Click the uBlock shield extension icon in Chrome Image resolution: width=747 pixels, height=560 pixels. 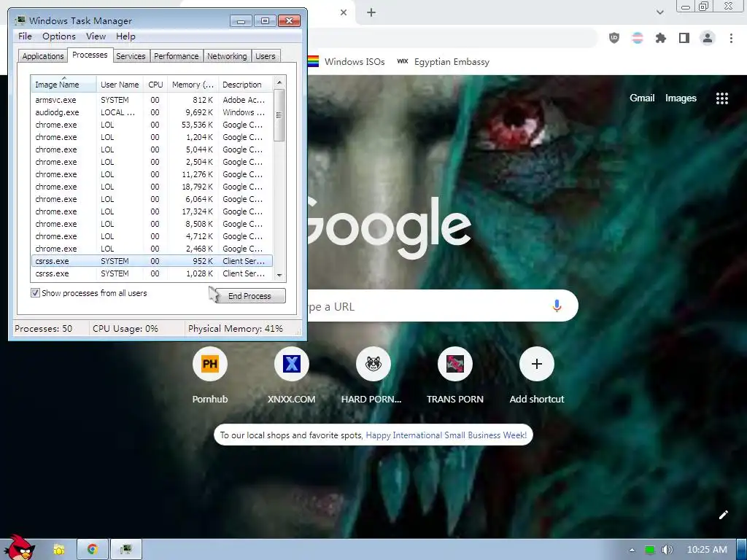[614, 38]
